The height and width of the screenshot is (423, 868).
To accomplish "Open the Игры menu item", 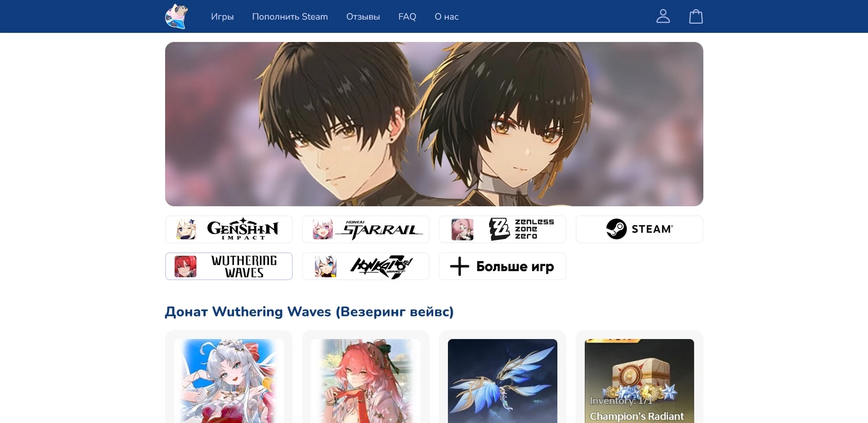I will click(222, 17).
